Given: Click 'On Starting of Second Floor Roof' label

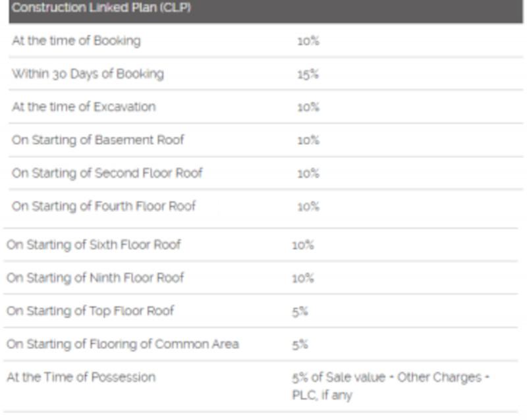Looking at the screenshot, I should tap(107, 173).
